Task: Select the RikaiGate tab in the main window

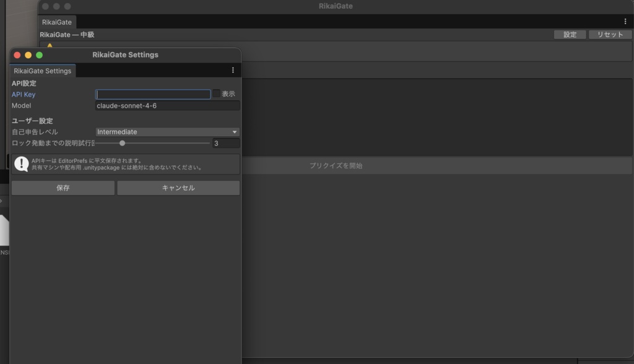Action: pos(56,22)
